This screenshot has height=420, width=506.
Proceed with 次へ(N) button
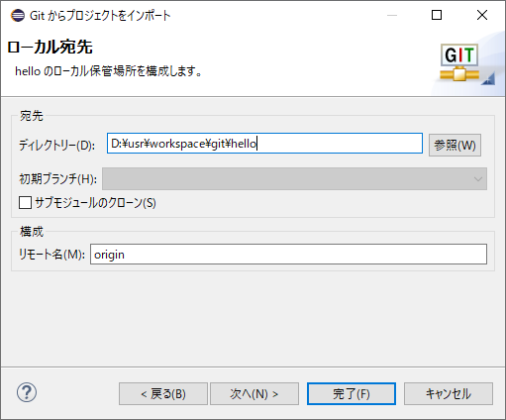click(254, 393)
